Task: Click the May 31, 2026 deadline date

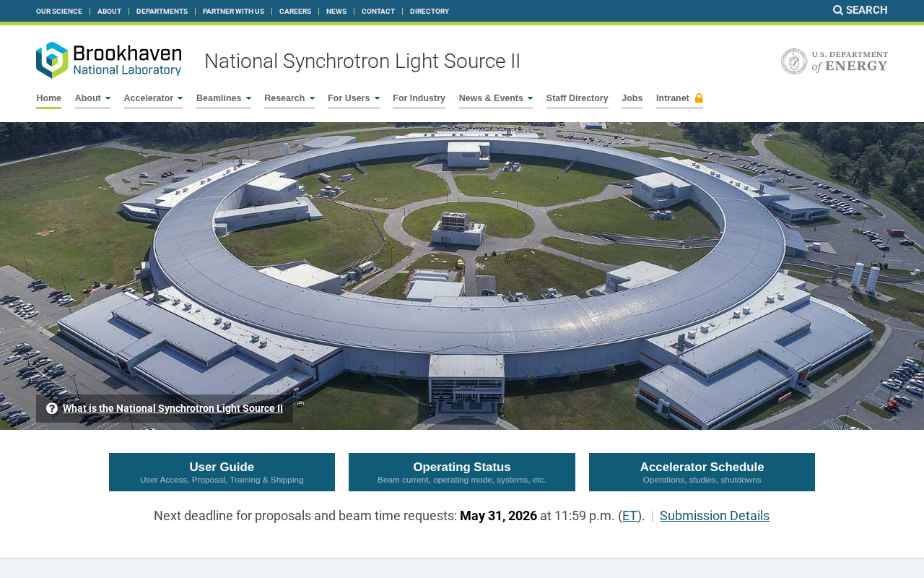Action: [498, 516]
